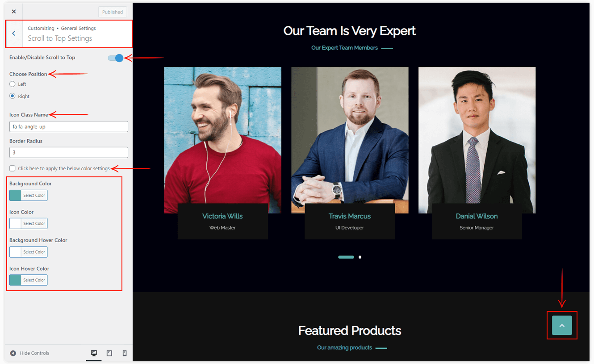Open Background Hover Color Select Color picker
Viewport: 594px width, 364px height.
[x=29, y=252]
